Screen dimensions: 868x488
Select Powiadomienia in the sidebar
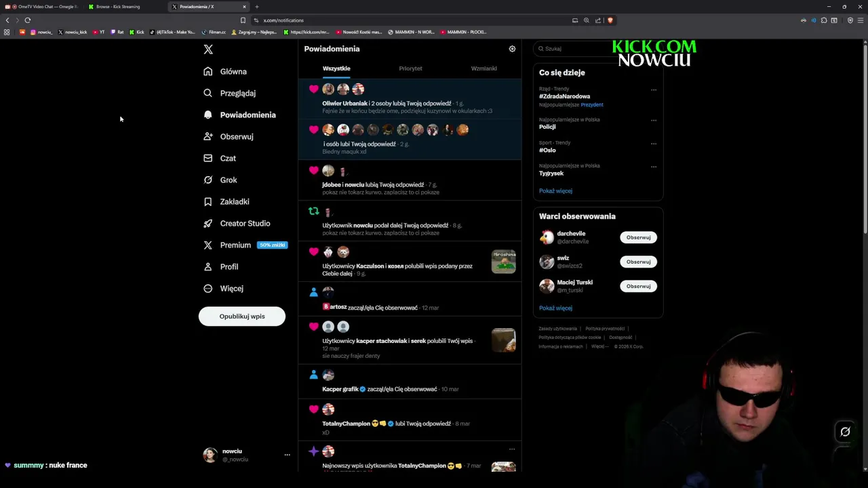pos(239,115)
